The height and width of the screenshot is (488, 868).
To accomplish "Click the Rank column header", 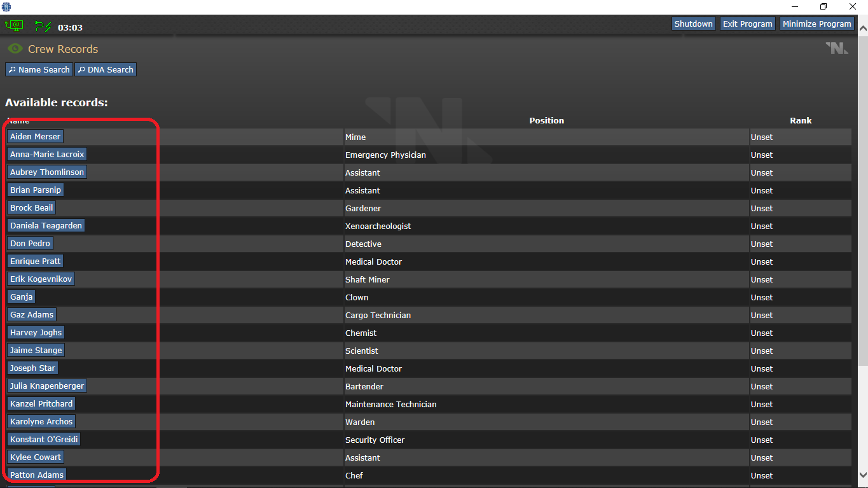I will click(x=801, y=120).
